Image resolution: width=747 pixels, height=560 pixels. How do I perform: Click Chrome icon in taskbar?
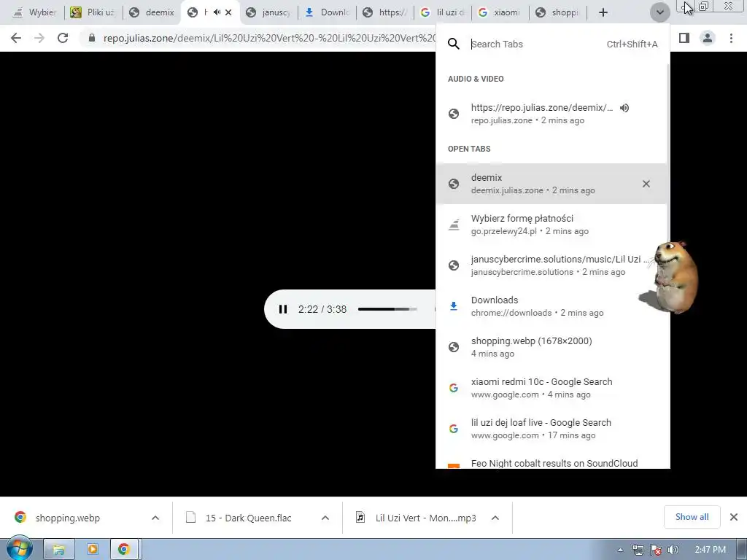[124, 550]
